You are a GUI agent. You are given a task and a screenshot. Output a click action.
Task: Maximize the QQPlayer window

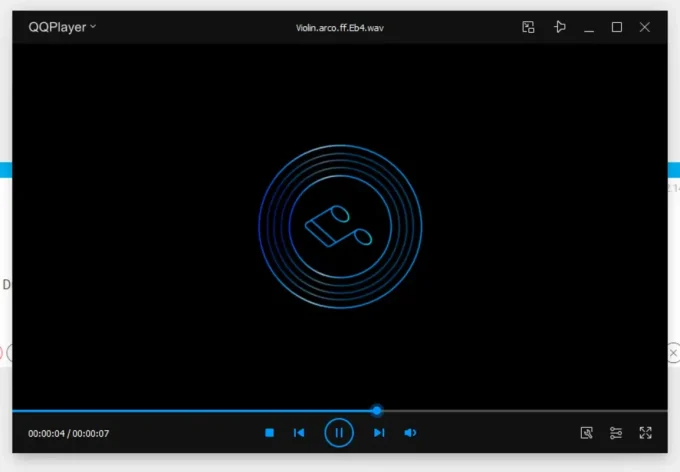pyautogui.click(x=617, y=27)
